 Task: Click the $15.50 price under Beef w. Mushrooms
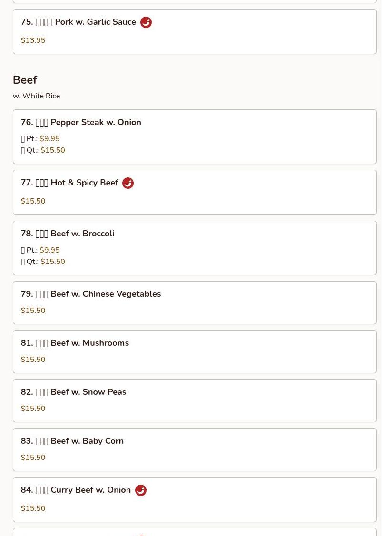(x=33, y=360)
